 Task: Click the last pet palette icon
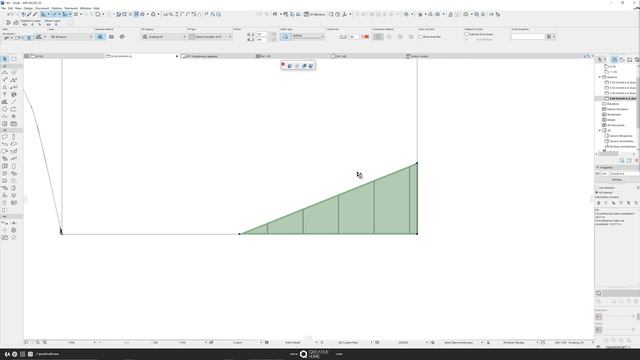point(311,65)
